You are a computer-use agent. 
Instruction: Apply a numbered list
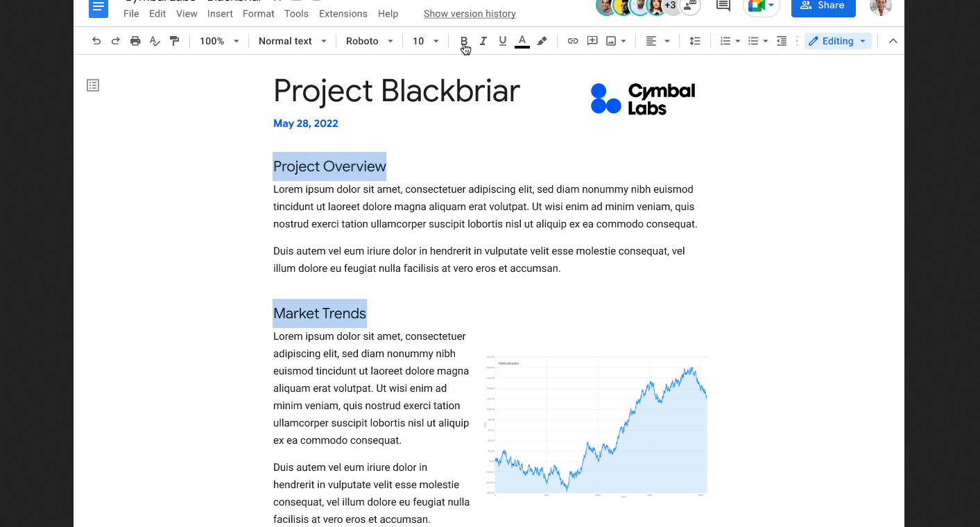(725, 41)
